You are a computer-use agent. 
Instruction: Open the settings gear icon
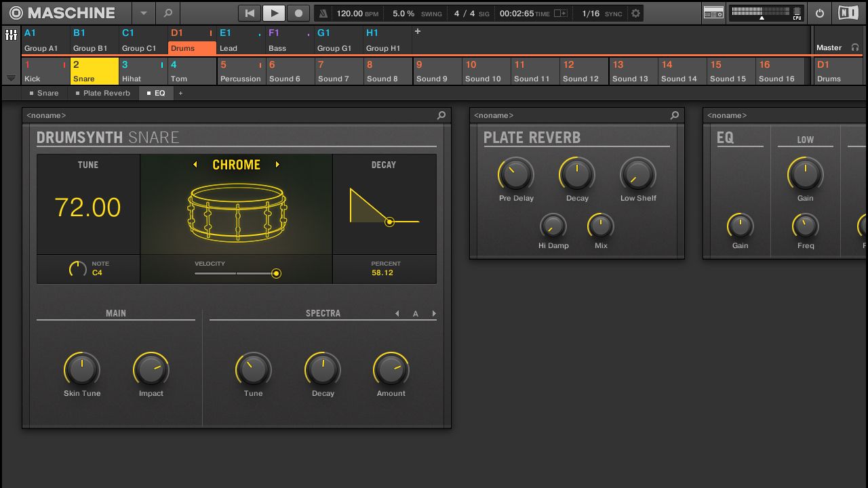[x=635, y=14]
